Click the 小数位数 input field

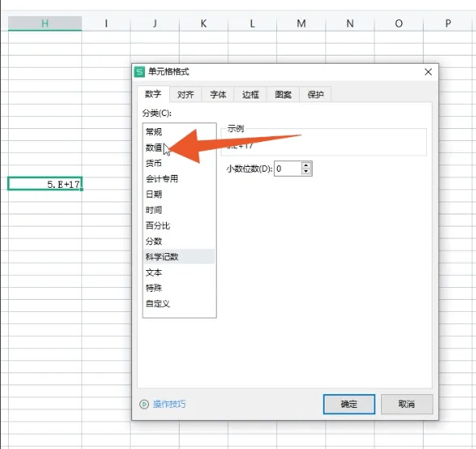pyautogui.click(x=288, y=168)
